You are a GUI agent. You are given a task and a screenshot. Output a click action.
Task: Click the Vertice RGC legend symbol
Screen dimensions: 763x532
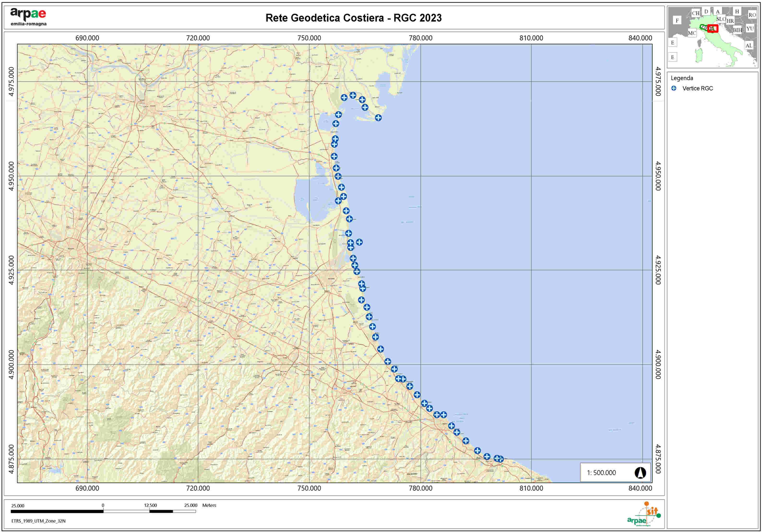coord(674,88)
